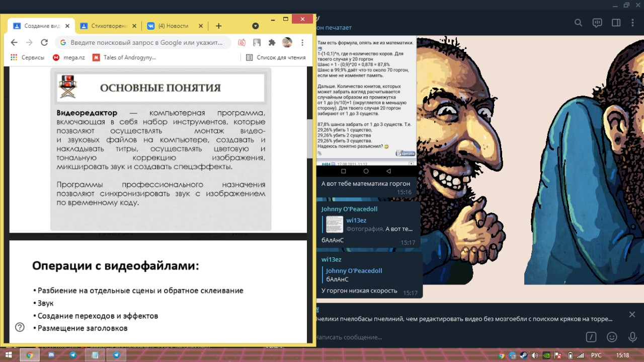This screenshot has height=362, width=644.
Task: Switch the "РУС" input language
Action: (x=596, y=355)
